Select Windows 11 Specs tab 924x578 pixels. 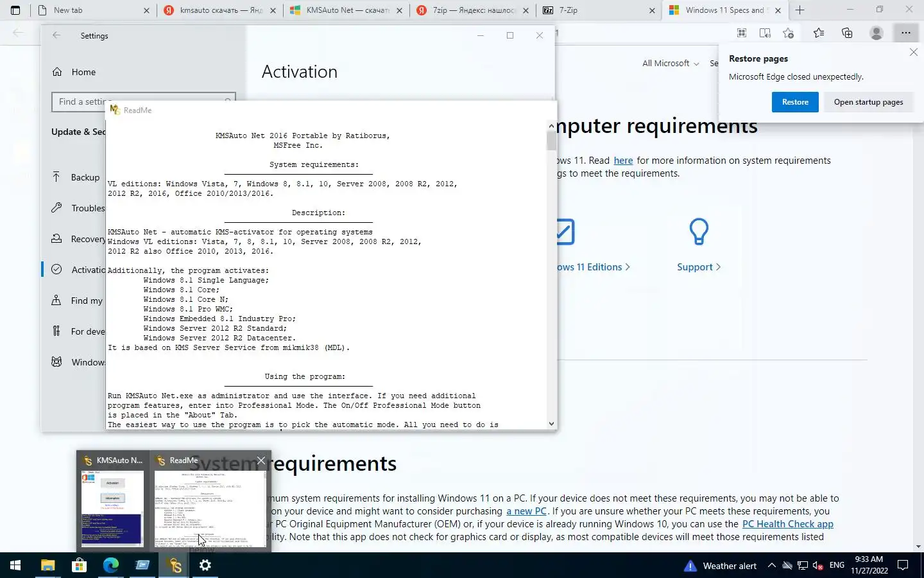(x=724, y=10)
